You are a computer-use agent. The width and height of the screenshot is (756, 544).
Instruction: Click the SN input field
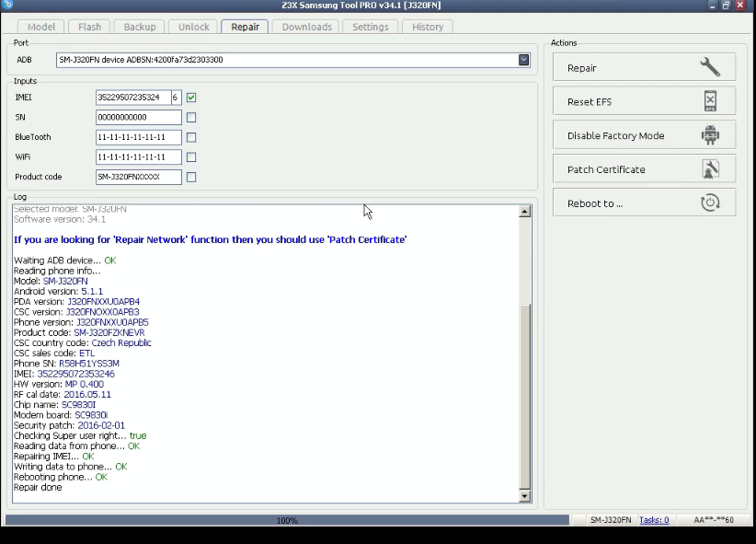coord(139,117)
